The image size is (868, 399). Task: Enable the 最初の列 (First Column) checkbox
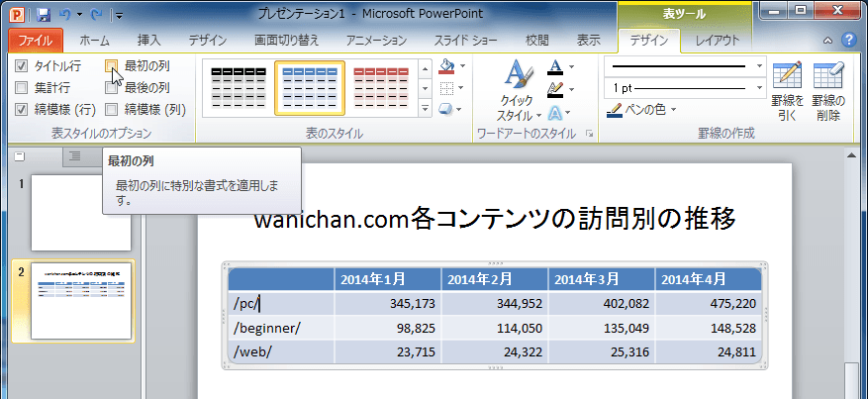click(x=111, y=66)
